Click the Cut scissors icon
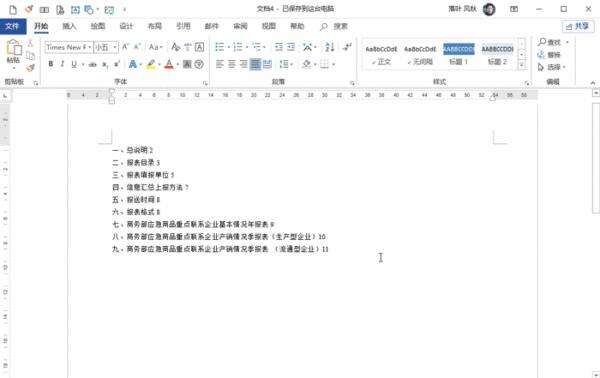 31,43
